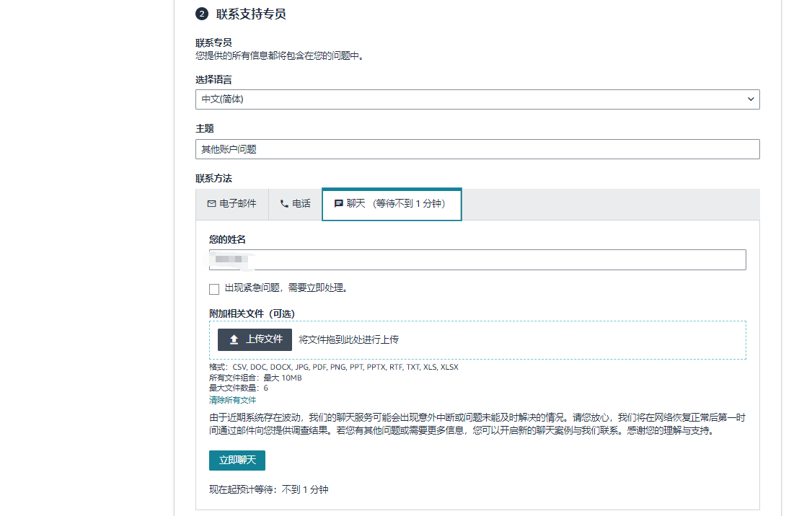Image resolution: width=812 pixels, height=516 pixels.
Task: Choose the 聊天 (等待不到 1 分钟) tab
Action: 392,204
